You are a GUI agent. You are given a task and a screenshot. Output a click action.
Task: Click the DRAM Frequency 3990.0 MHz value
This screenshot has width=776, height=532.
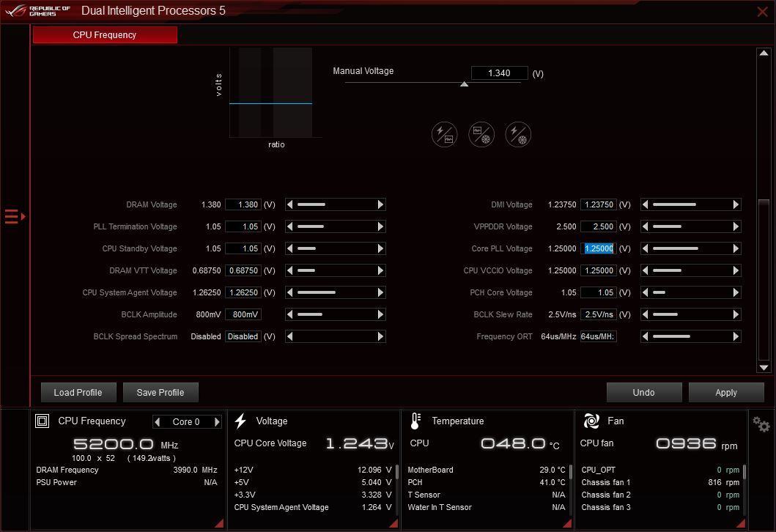196,470
